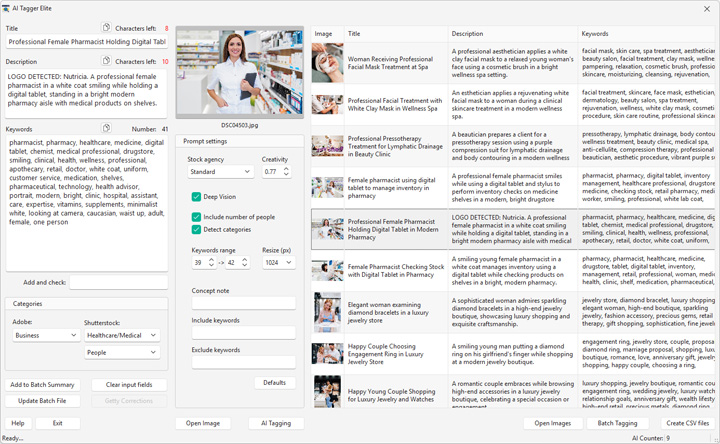Click the Description column header
Image resolution: width=720 pixels, height=444 pixels.
point(513,34)
